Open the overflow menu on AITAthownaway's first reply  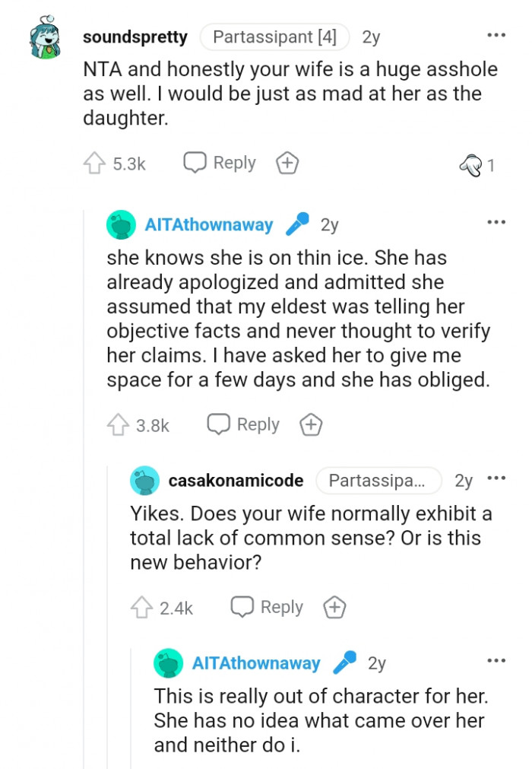coord(496,221)
